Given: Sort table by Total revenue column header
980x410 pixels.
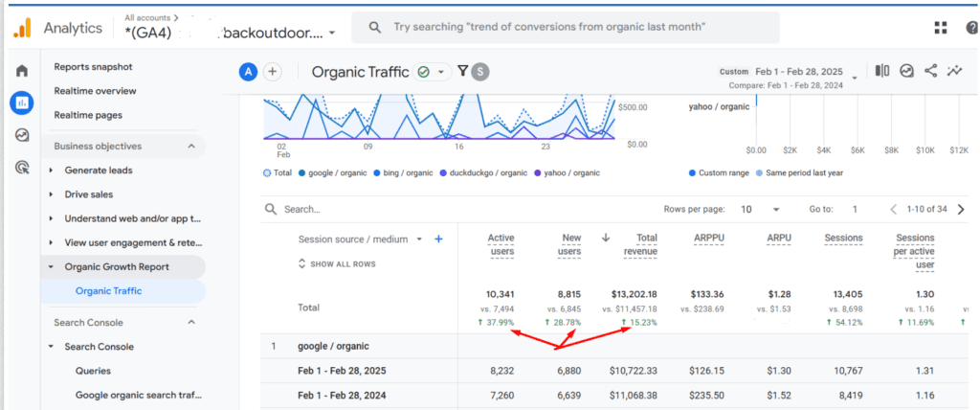Looking at the screenshot, I should tap(639, 244).
